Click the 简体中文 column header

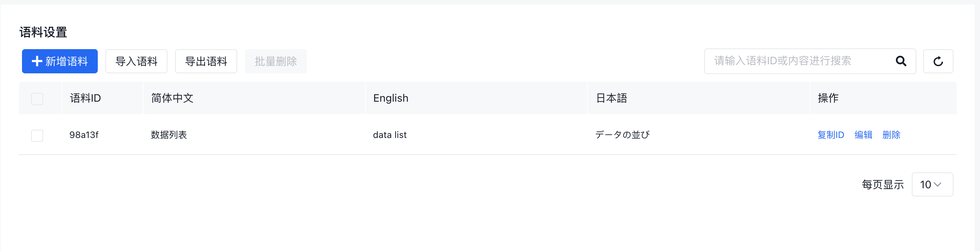click(x=172, y=98)
